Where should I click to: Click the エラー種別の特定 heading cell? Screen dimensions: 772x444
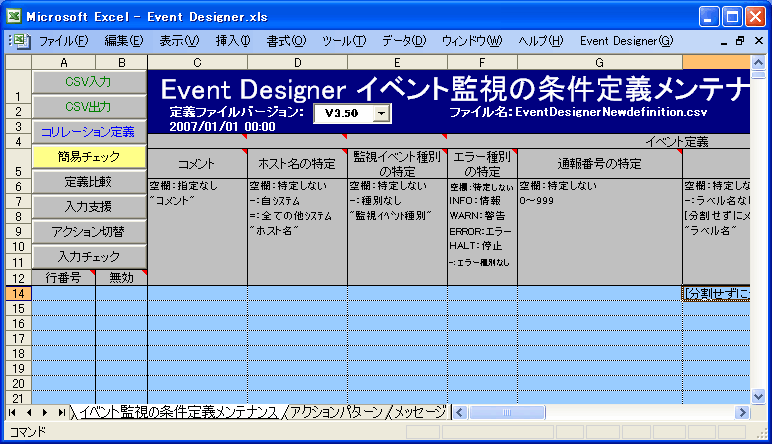(x=482, y=164)
